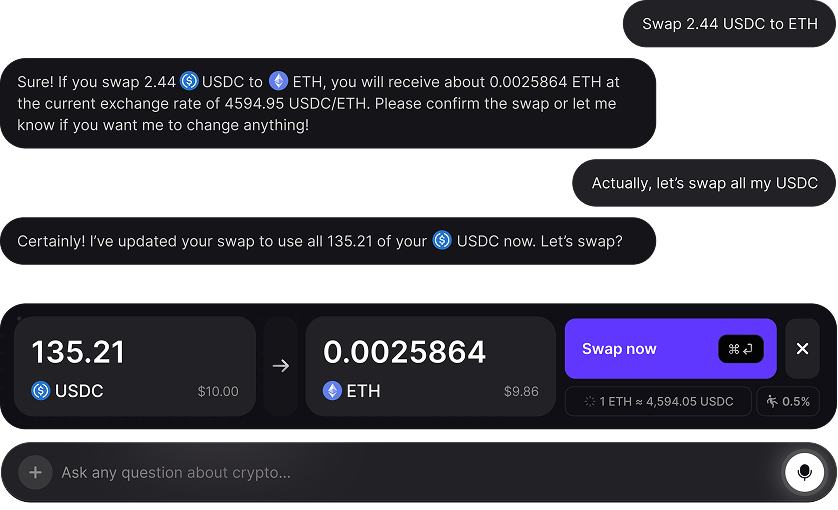Viewport: 838px width, 510px height.
Task: Click the 1 ETH ≈ 4,594.05 USDC rate
Action: 658,401
